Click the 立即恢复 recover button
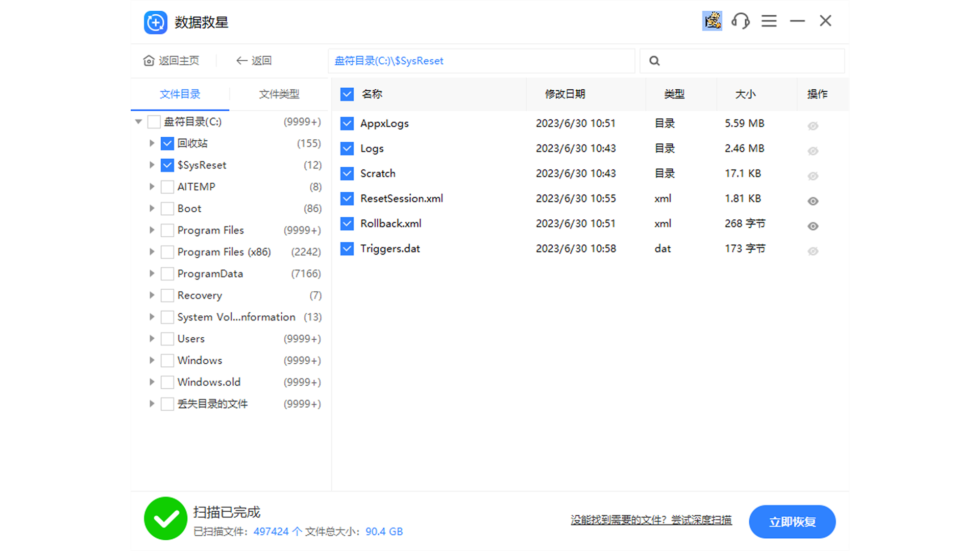 (x=792, y=521)
